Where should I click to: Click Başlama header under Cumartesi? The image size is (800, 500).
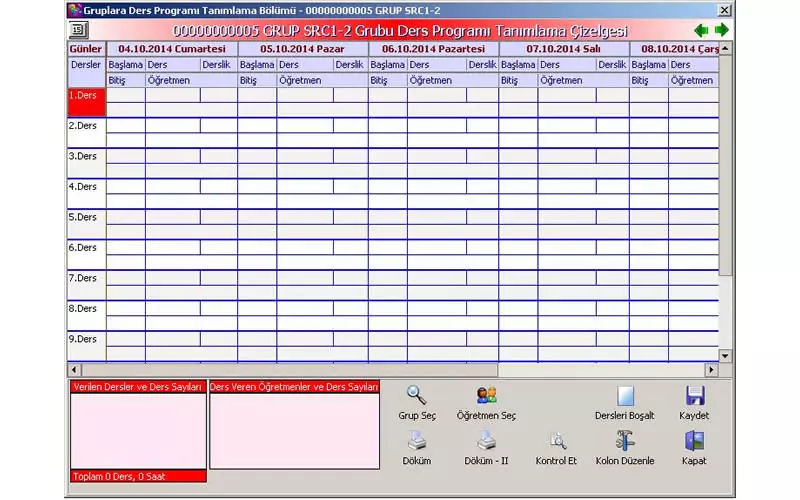click(x=126, y=65)
